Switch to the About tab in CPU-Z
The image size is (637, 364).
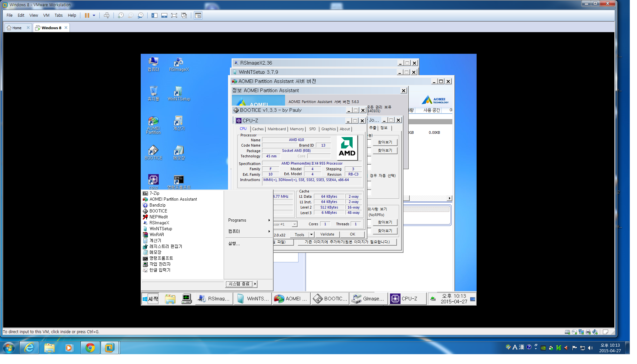(345, 129)
